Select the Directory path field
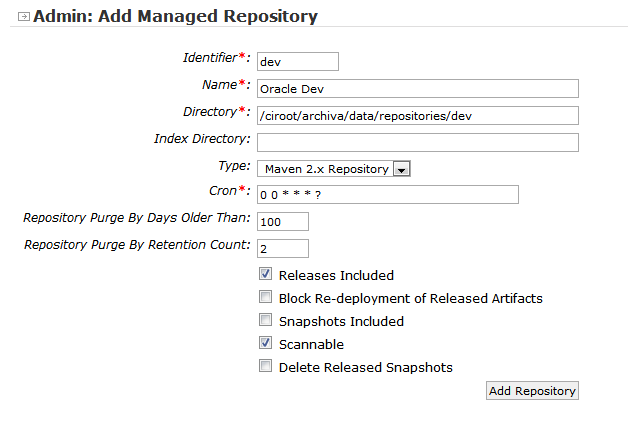 coord(417,115)
